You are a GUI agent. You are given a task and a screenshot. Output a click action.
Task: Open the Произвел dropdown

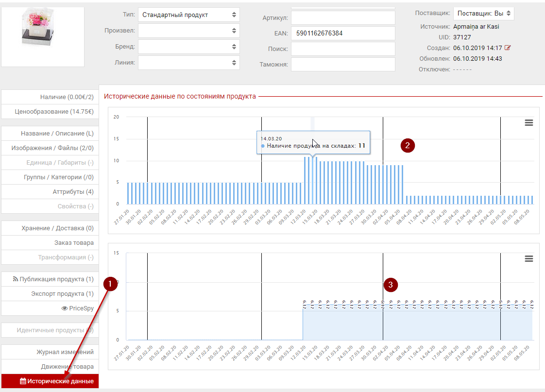(x=188, y=31)
